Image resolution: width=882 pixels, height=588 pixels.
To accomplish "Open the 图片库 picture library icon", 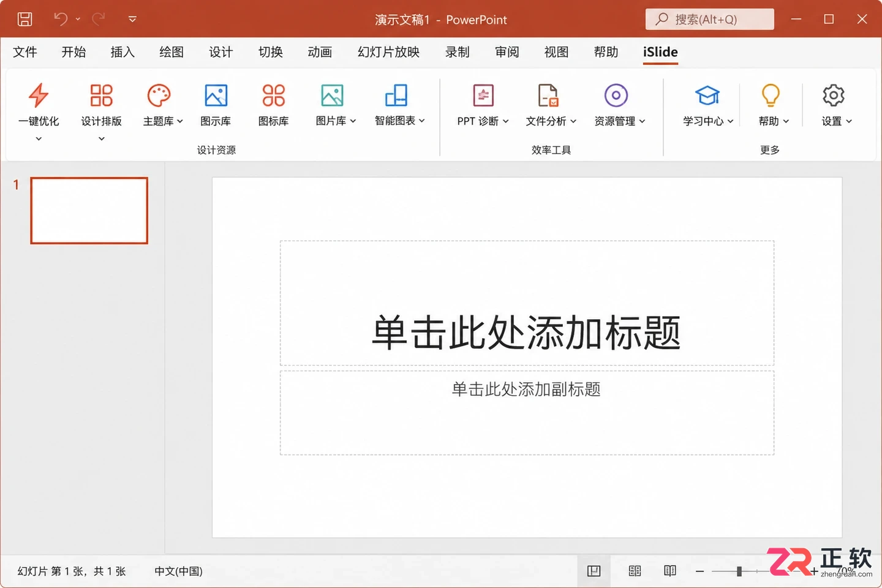I will 332,96.
